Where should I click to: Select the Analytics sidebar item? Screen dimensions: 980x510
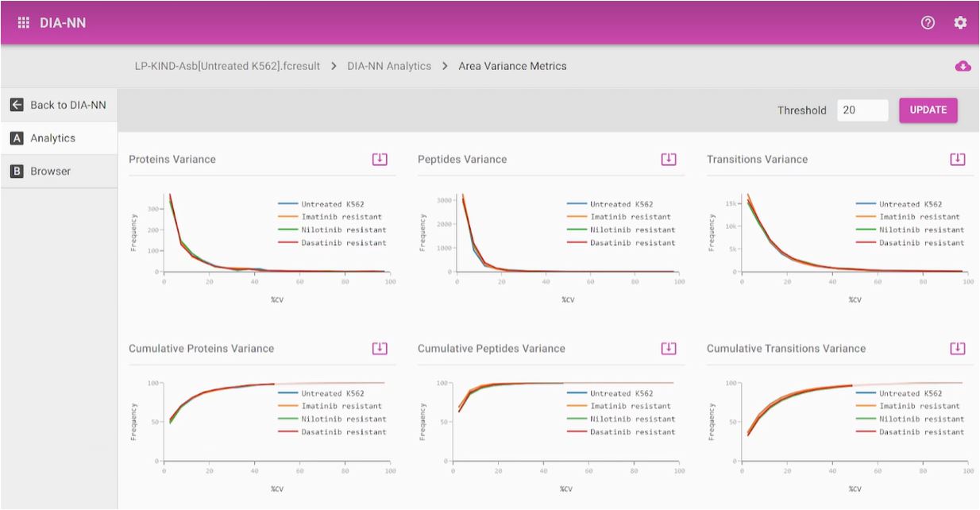point(52,138)
